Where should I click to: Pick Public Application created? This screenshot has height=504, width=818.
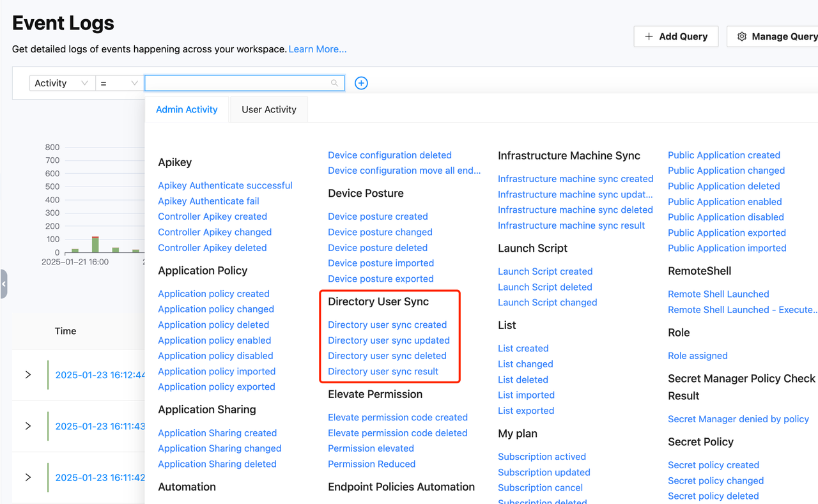pyautogui.click(x=724, y=155)
